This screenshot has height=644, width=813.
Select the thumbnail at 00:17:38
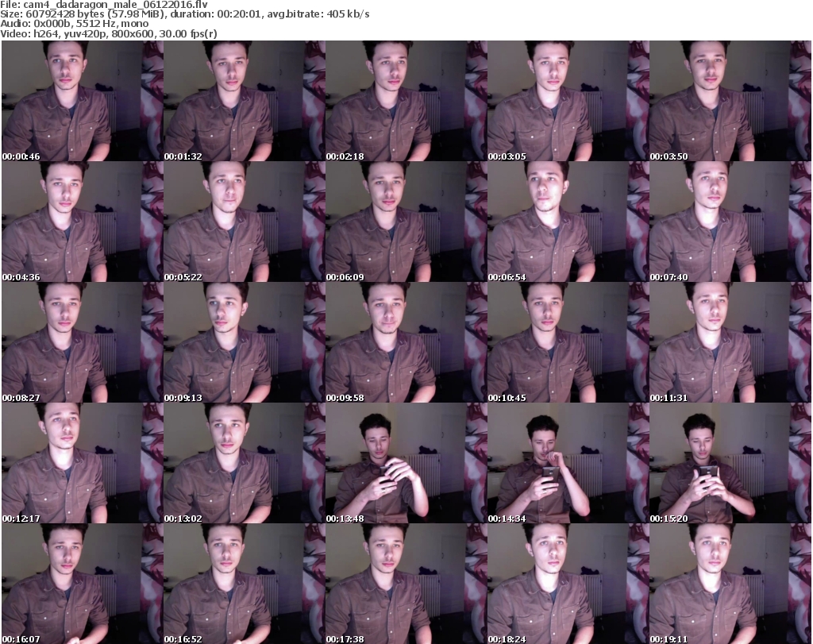click(x=406, y=584)
